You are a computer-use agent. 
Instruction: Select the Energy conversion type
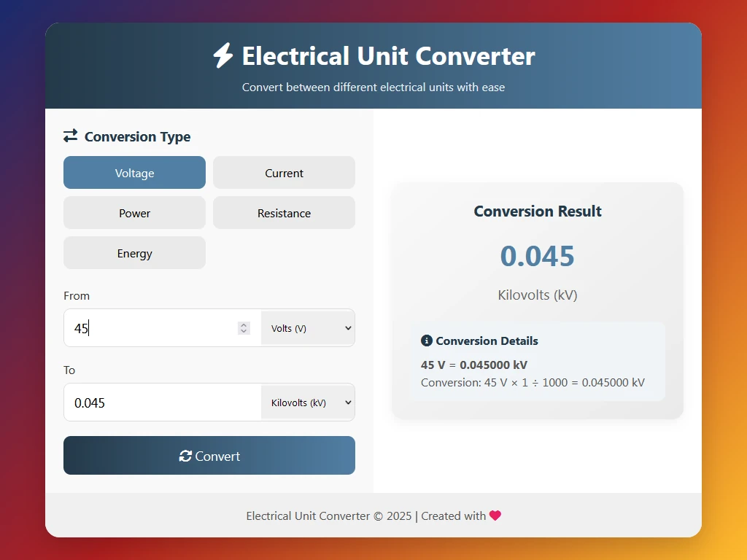tap(134, 253)
